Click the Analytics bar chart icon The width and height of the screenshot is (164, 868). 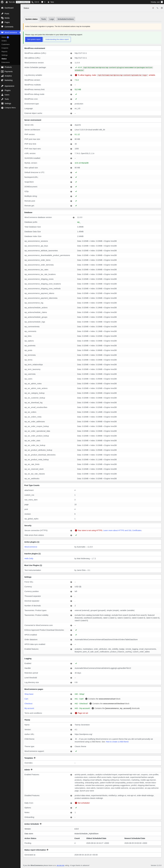pyautogui.click(x=2, y=76)
